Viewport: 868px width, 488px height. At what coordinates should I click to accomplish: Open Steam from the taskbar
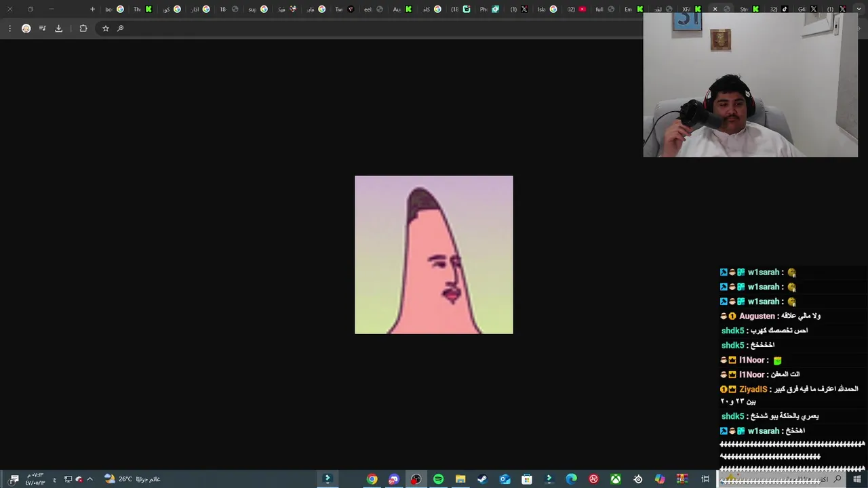pyautogui.click(x=482, y=479)
